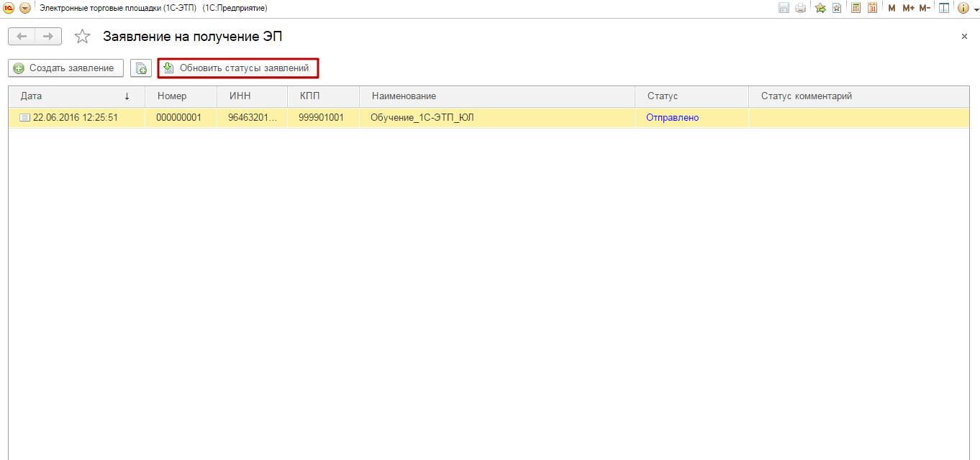Viewport: 980px width, 460px height.
Task: Open the main menu round dropdown button
Action: coord(25,8)
